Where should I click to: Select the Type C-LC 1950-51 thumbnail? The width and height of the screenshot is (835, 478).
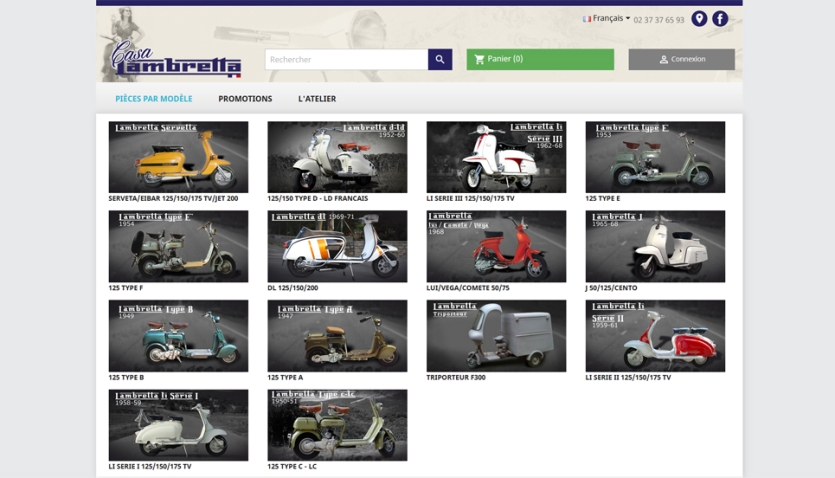[337, 425]
